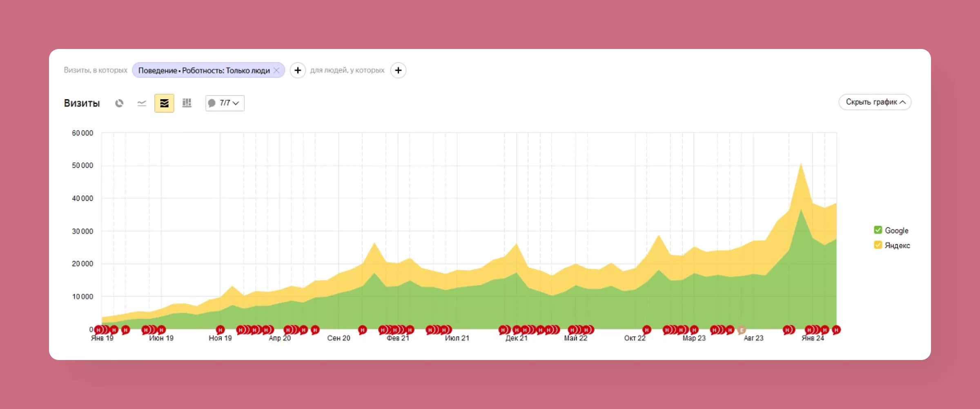The width and height of the screenshot is (980, 409).
Task: Uncheck the Google series checkbox
Action: 878,230
